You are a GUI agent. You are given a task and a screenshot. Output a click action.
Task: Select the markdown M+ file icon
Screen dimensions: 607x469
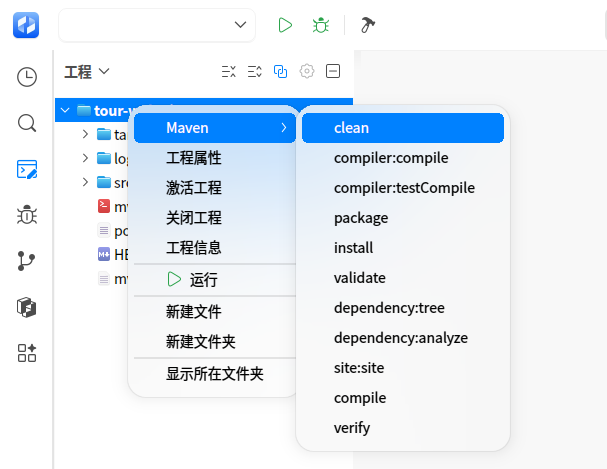pyautogui.click(x=104, y=254)
